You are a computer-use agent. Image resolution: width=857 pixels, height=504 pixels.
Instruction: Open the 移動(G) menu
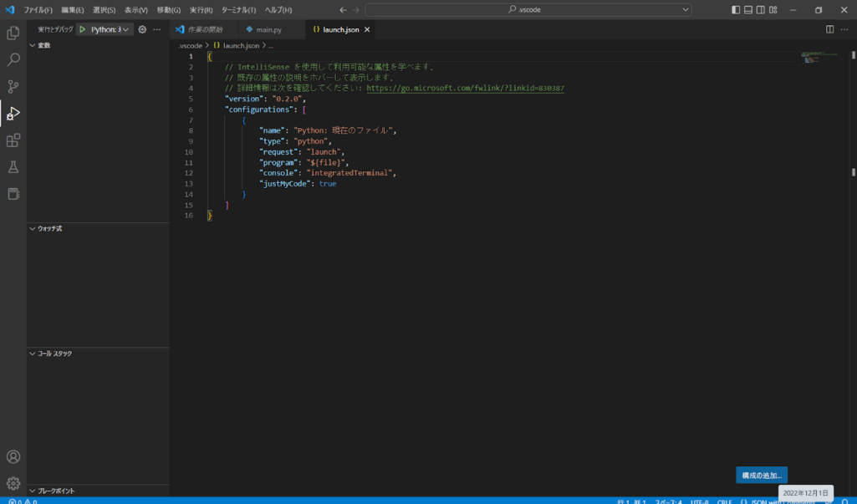point(168,10)
